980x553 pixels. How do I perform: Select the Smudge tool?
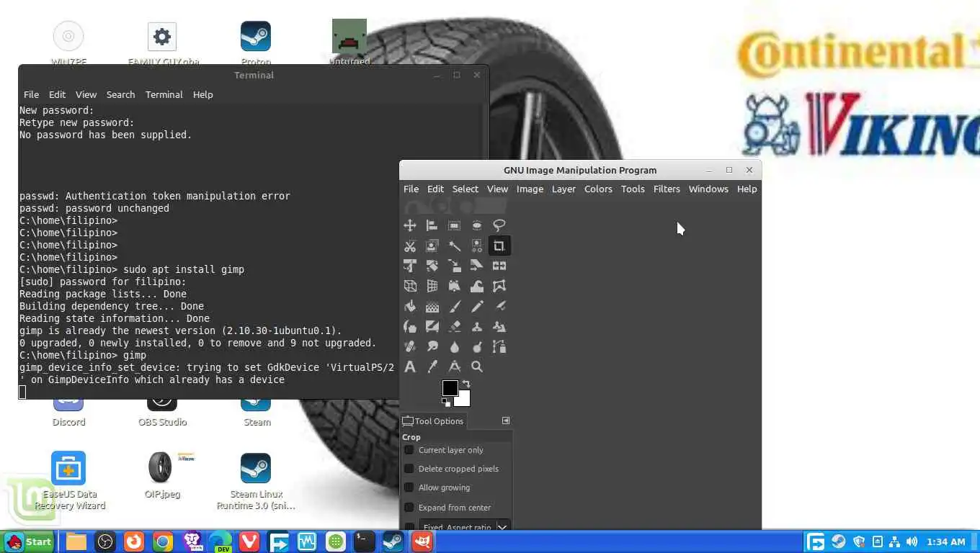point(432,346)
